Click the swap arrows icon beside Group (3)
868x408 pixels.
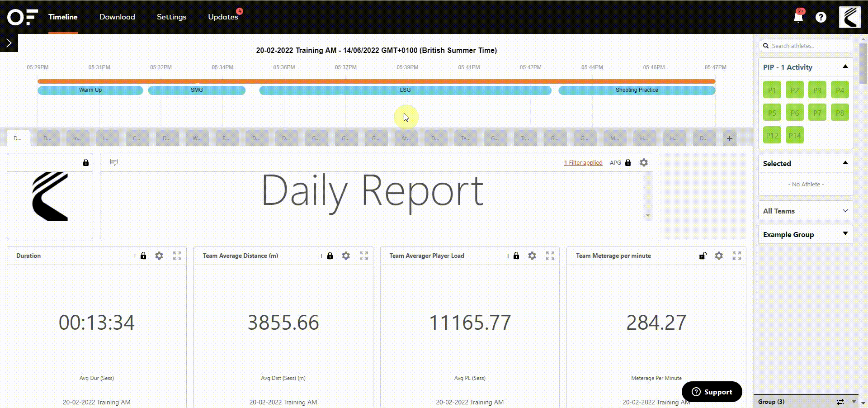(840, 402)
